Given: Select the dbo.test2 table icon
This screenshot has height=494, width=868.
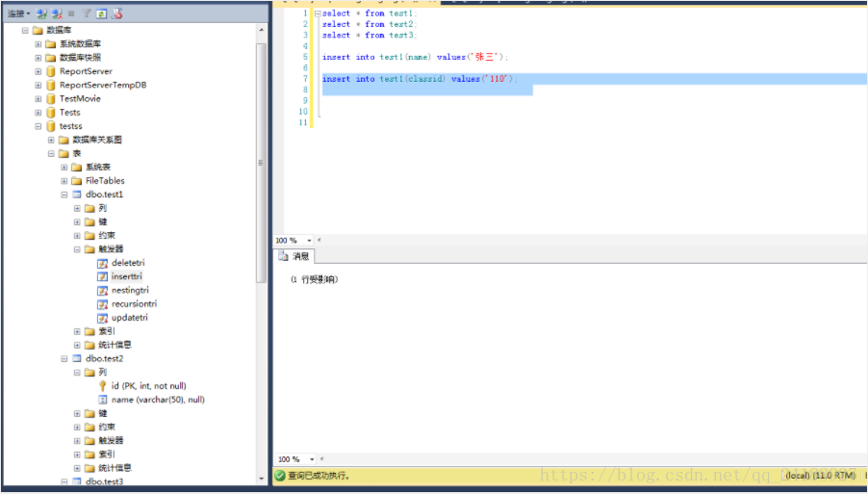Looking at the screenshot, I should (77, 359).
